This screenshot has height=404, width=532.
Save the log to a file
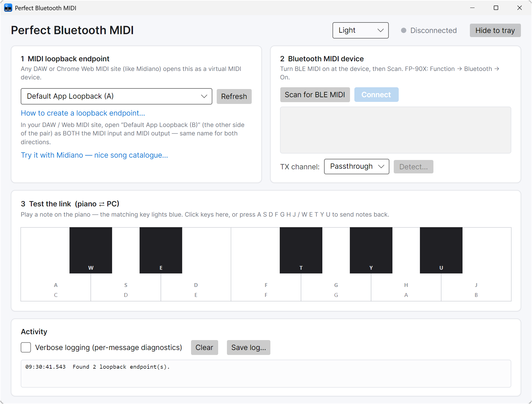[x=248, y=347]
